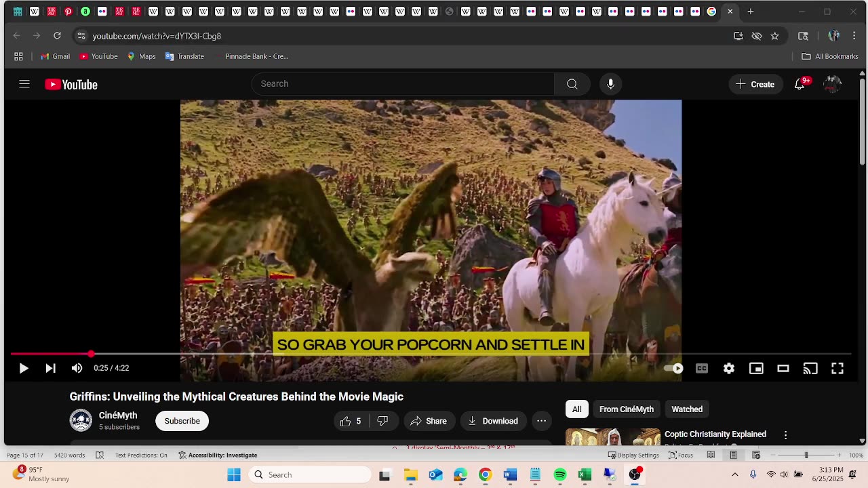Switch to the Google tab

coord(711,12)
